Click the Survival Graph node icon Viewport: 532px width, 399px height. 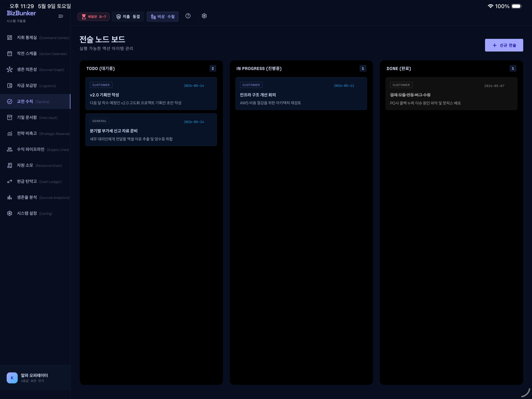coord(10,70)
